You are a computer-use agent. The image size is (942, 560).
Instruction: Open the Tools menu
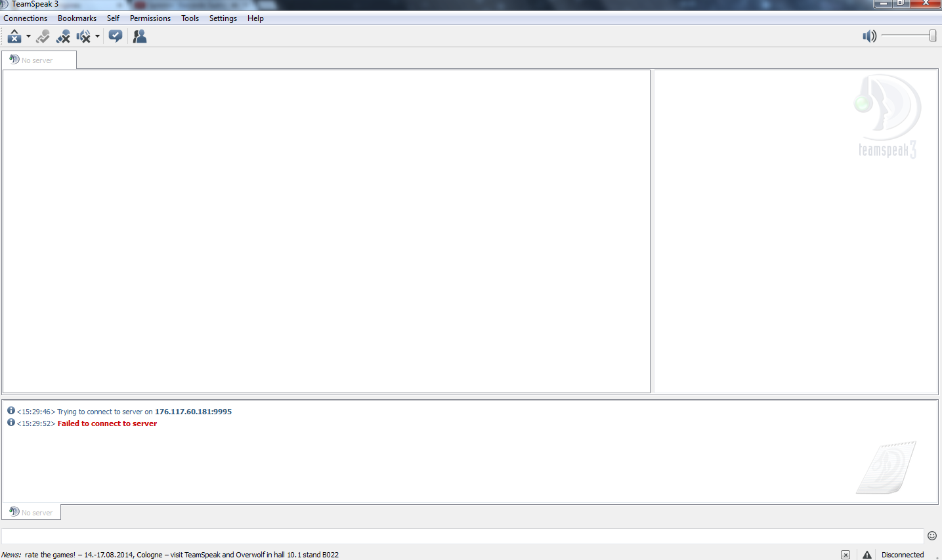190,18
